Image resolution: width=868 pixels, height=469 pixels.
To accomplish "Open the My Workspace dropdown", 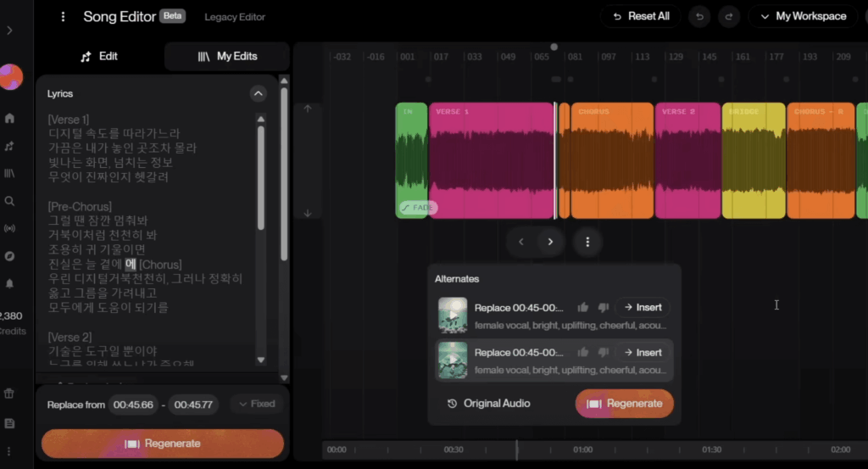I will (803, 16).
